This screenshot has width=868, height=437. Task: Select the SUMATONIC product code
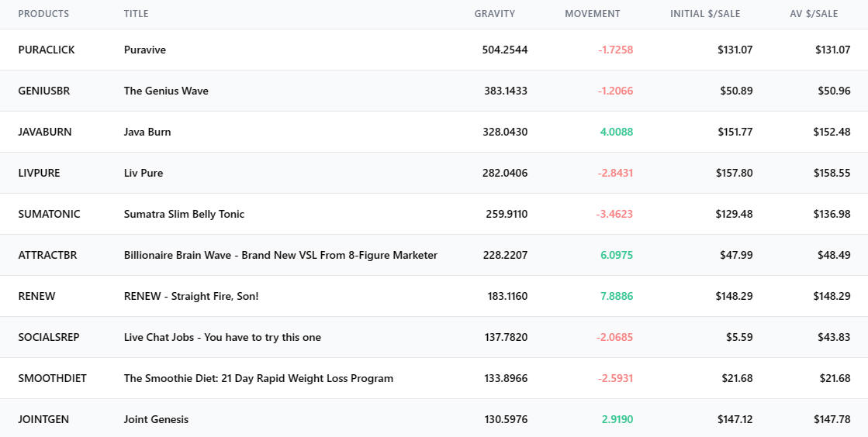[50, 214]
